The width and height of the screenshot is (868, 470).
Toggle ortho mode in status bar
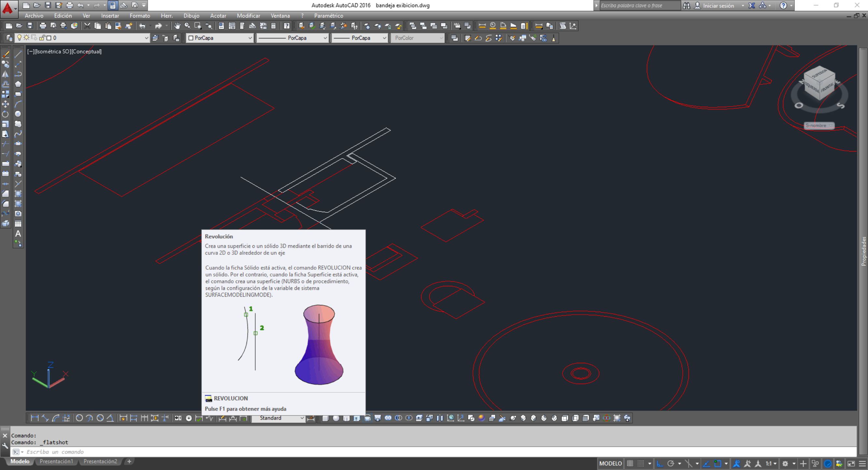pos(660,463)
